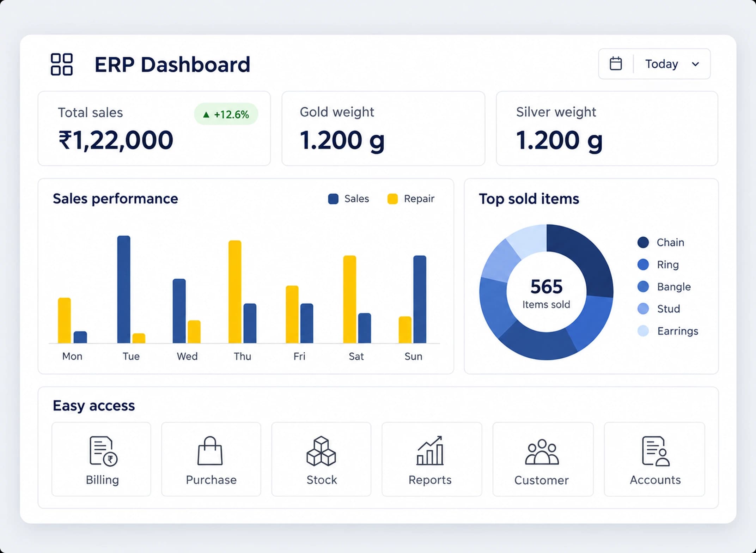Select the Bangle legend dot
Screen dimensions: 756x553
643,286
